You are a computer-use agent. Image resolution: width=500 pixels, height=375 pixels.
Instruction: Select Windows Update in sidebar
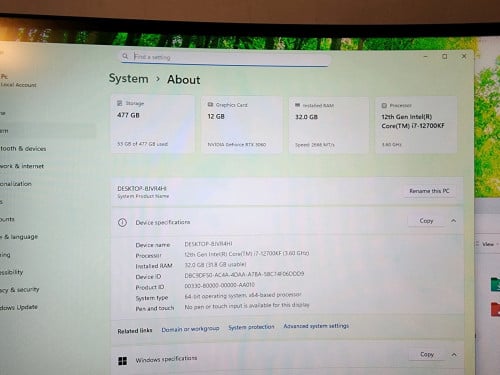[19, 307]
